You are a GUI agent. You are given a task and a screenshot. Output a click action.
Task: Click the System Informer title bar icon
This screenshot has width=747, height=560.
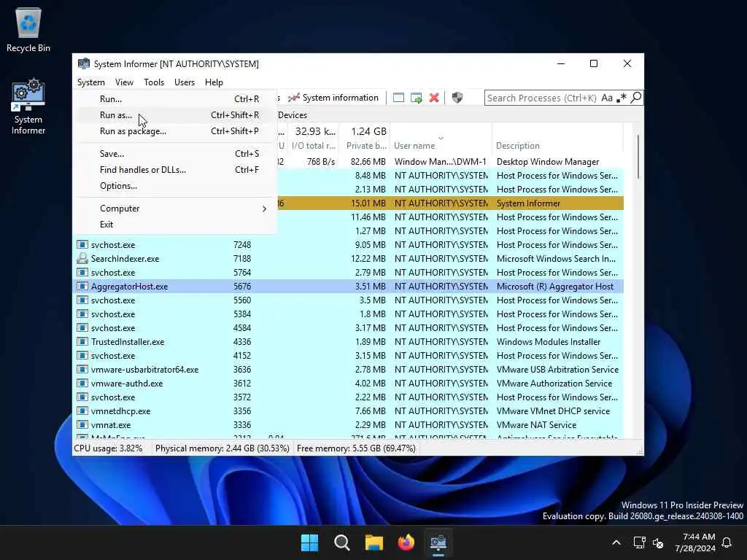84,64
